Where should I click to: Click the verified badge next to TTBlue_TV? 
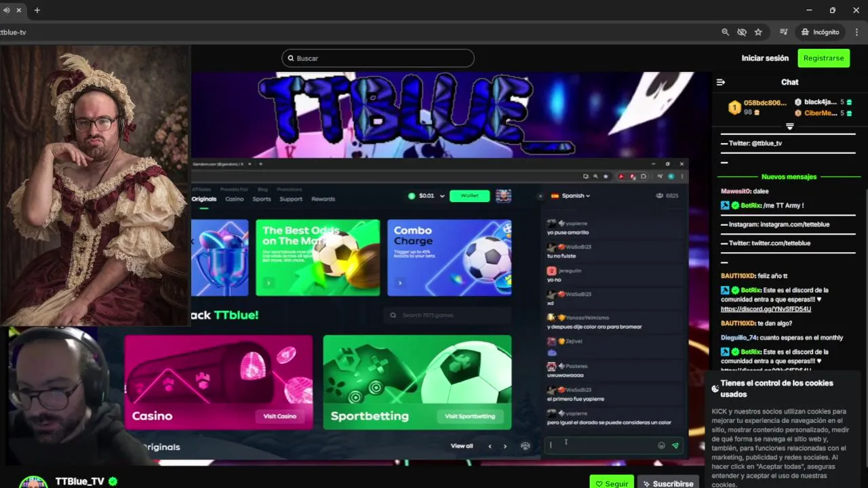click(113, 481)
